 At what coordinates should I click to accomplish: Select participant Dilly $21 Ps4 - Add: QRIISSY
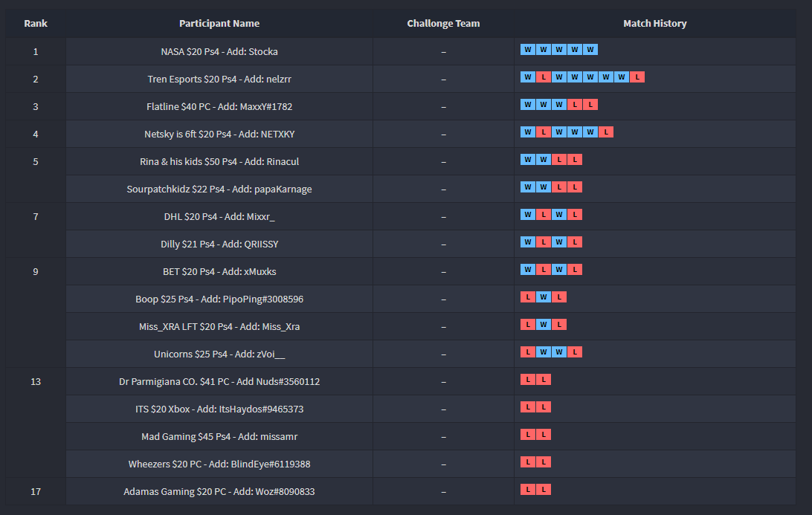[x=219, y=243]
